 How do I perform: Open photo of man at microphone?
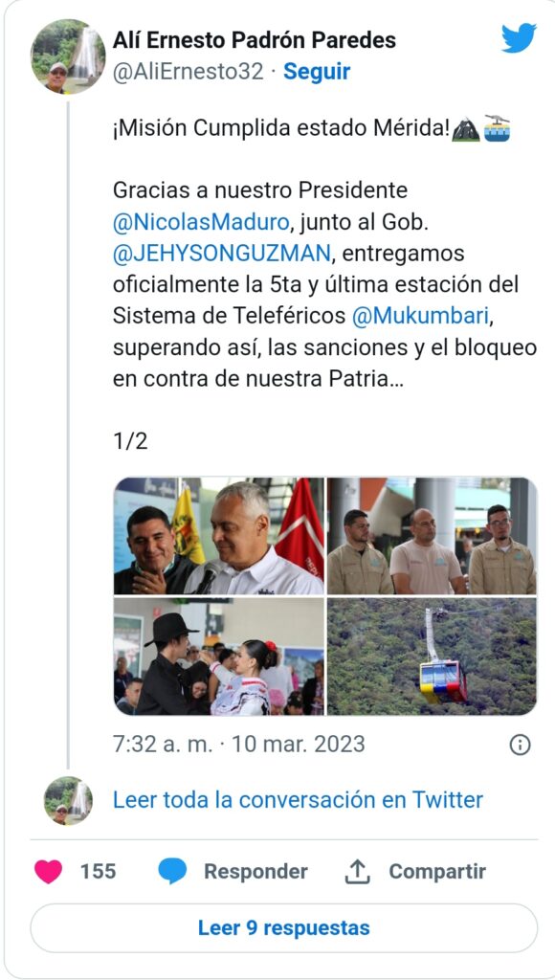pyautogui.click(x=219, y=536)
